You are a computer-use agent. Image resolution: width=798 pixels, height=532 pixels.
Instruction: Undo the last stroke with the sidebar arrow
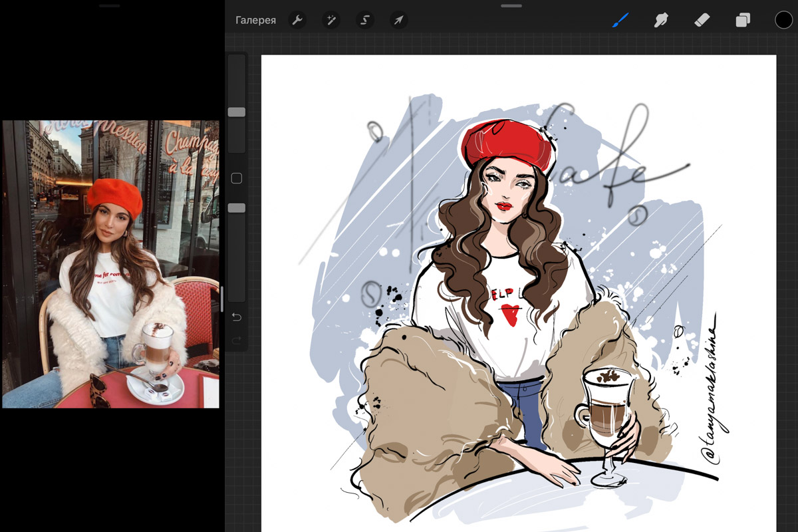pyautogui.click(x=236, y=317)
